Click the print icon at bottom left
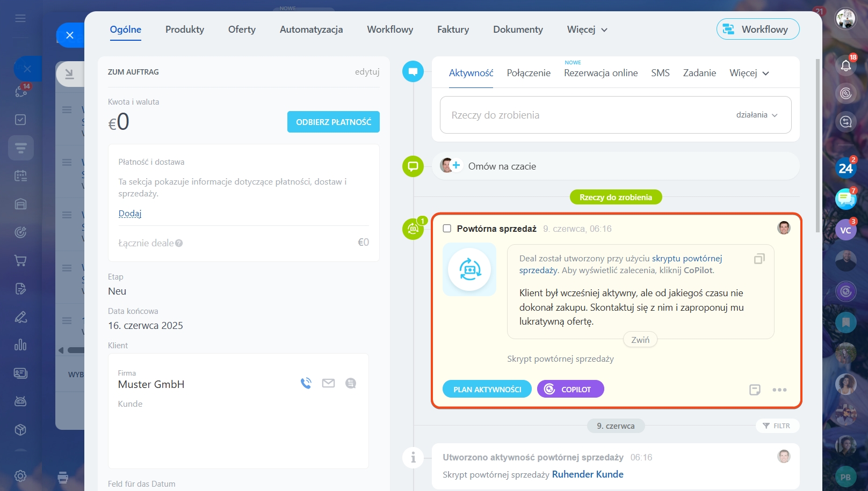This screenshot has height=491, width=868. (63, 477)
